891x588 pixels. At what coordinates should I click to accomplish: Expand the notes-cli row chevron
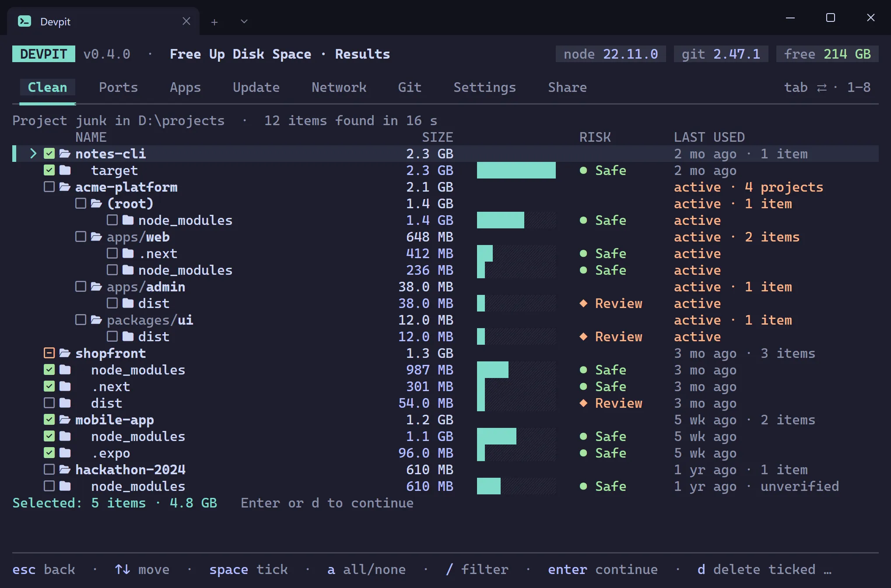[x=33, y=154]
